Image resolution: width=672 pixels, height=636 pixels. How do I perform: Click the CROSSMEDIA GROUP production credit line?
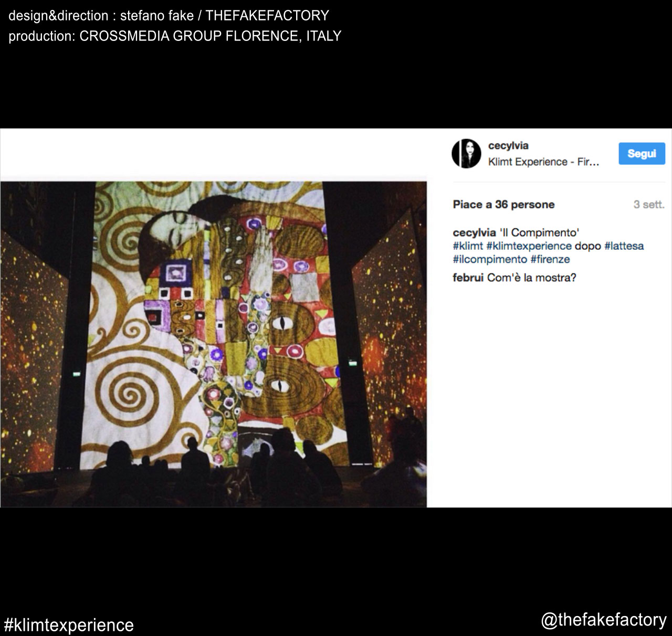point(175,36)
